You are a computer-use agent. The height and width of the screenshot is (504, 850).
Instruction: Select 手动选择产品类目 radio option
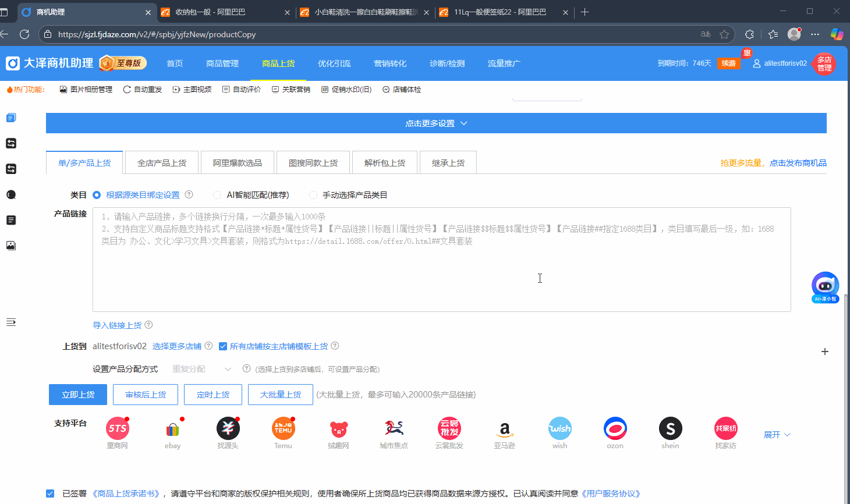pos(313,195)
